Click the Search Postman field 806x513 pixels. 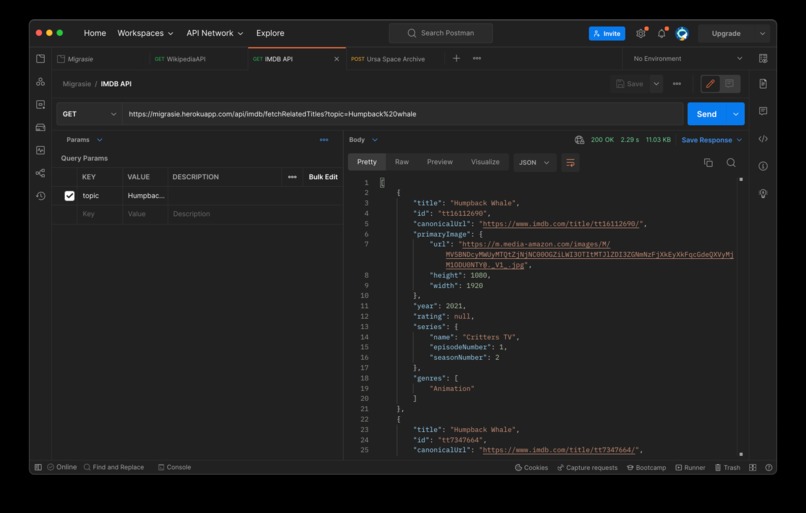pyautogui.click(x=441, y=33)
